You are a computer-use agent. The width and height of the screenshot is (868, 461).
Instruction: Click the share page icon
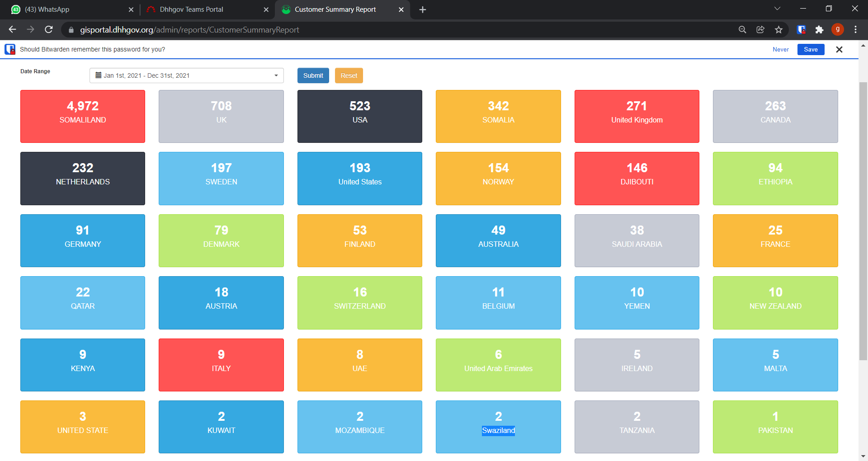click(x=760, y=29)
